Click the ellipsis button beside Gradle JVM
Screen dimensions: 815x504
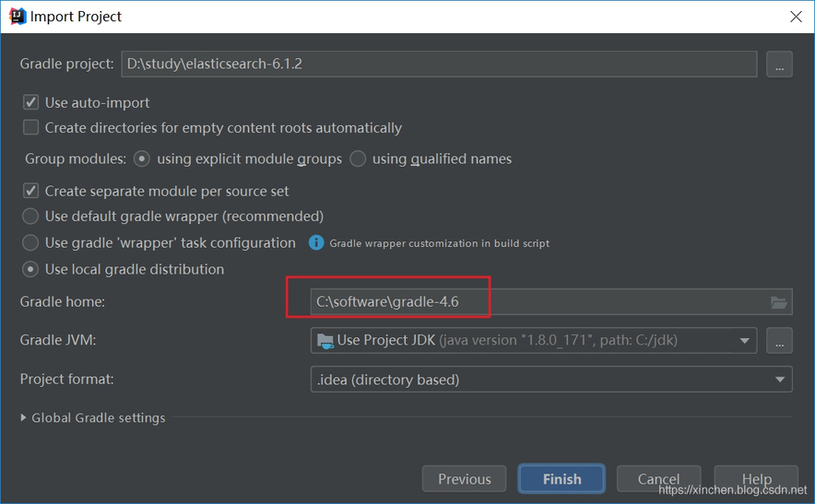[x=779, y=341]
